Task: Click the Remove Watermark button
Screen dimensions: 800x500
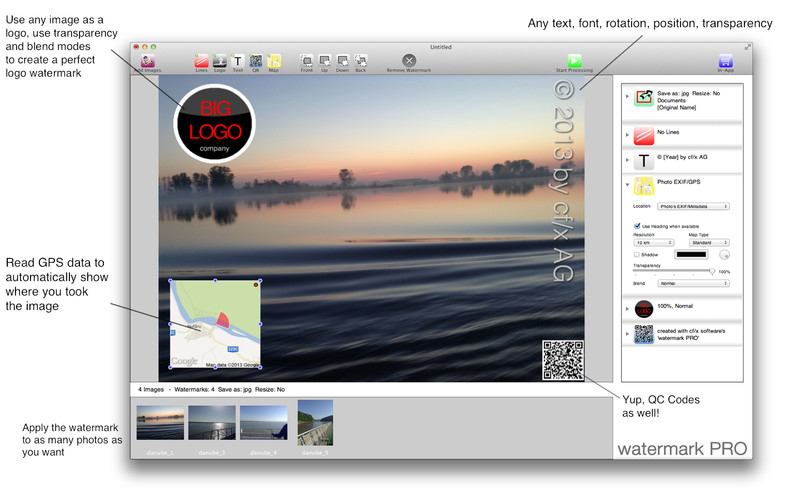Action: [x=409, y=62]
